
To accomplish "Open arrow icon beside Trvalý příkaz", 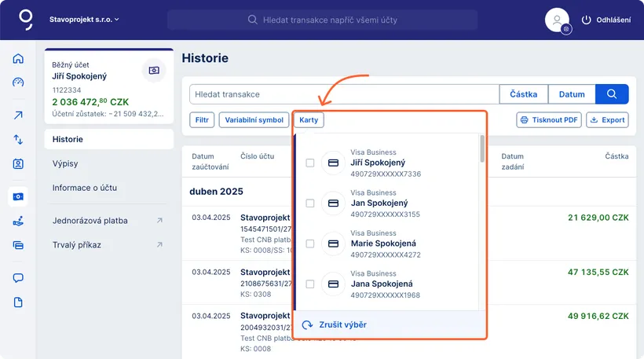I will pyautogui.click(x=159, y=245).
